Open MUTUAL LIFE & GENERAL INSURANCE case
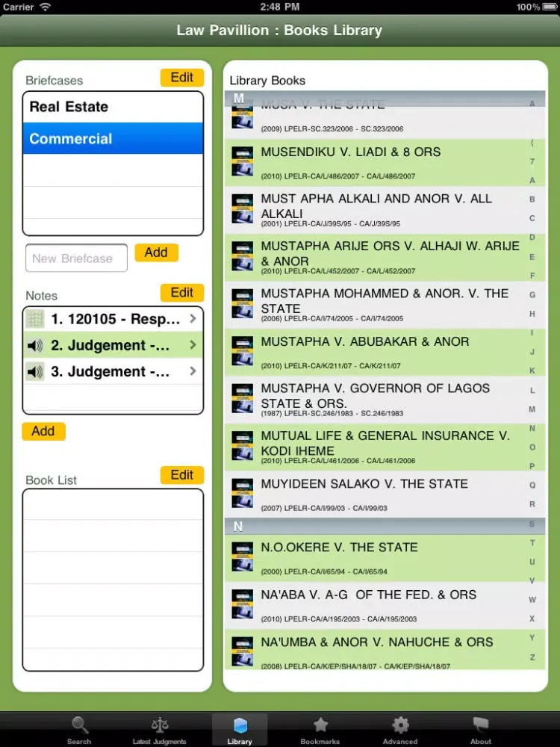 [384, 447]
